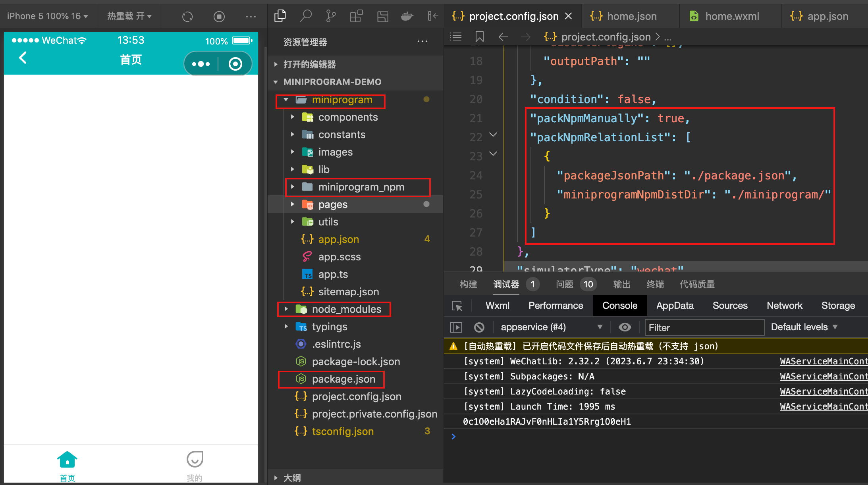
Task: Open the source control branch icon
Action: click(x=330, y=16)
